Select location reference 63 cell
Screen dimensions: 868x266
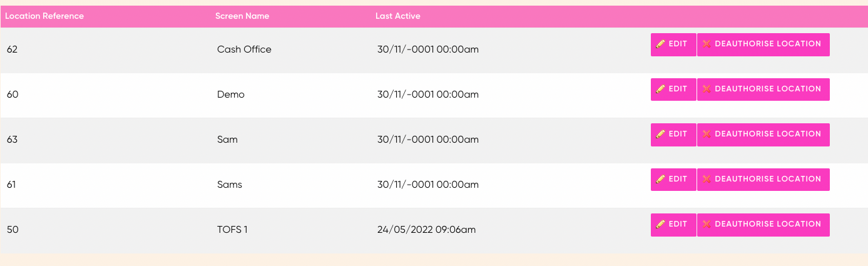[12, 140]
